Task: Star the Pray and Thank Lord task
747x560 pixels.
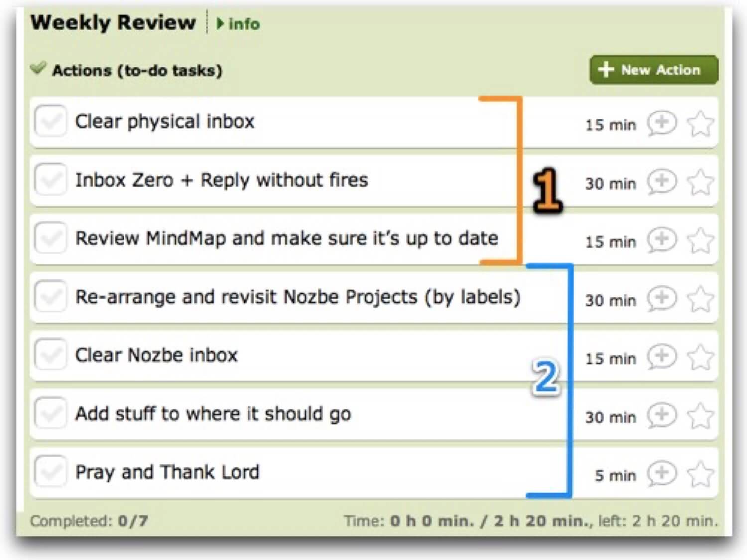Action: click(701, 474)
